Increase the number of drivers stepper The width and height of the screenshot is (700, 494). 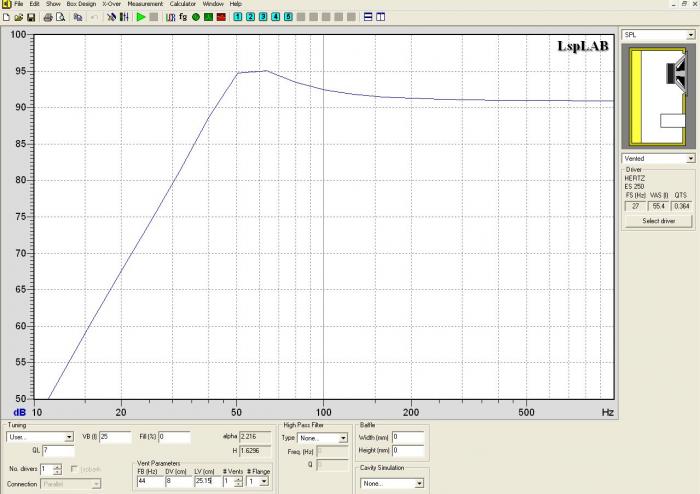pos(57,466)
